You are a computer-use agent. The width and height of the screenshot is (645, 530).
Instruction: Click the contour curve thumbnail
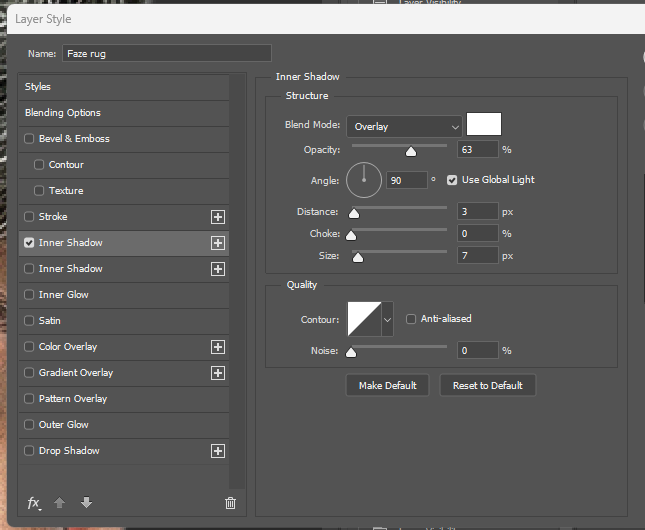(x=364, y=319)
